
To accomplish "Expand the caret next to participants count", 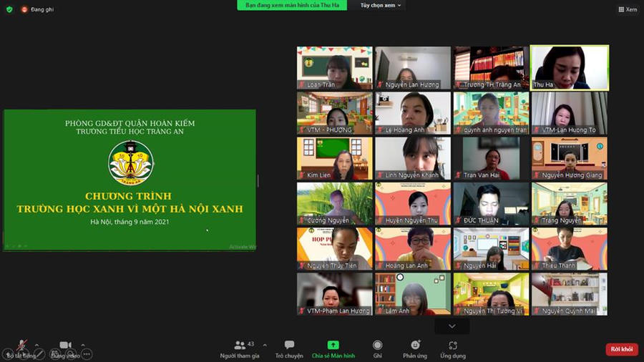I will point(265,344).
